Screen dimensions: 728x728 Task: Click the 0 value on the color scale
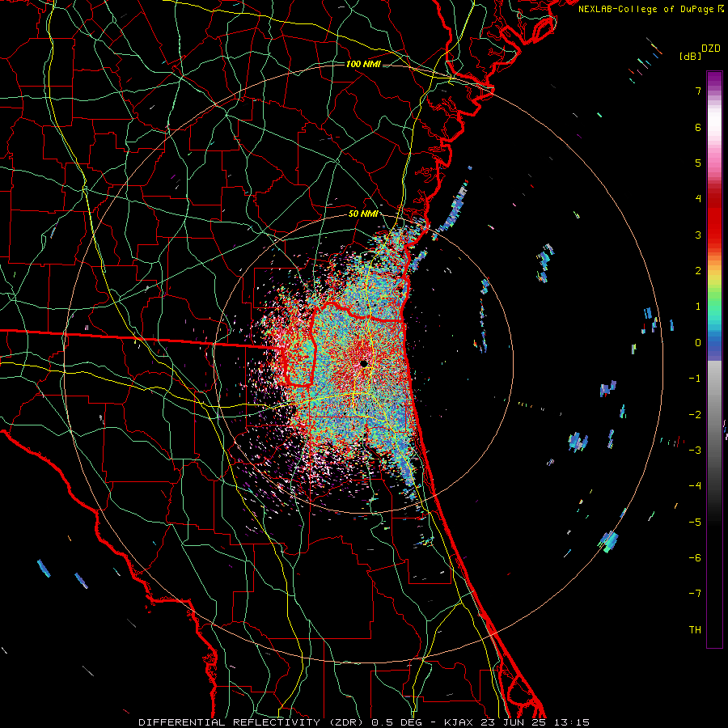pyautogui.click(x=698, y=343)
